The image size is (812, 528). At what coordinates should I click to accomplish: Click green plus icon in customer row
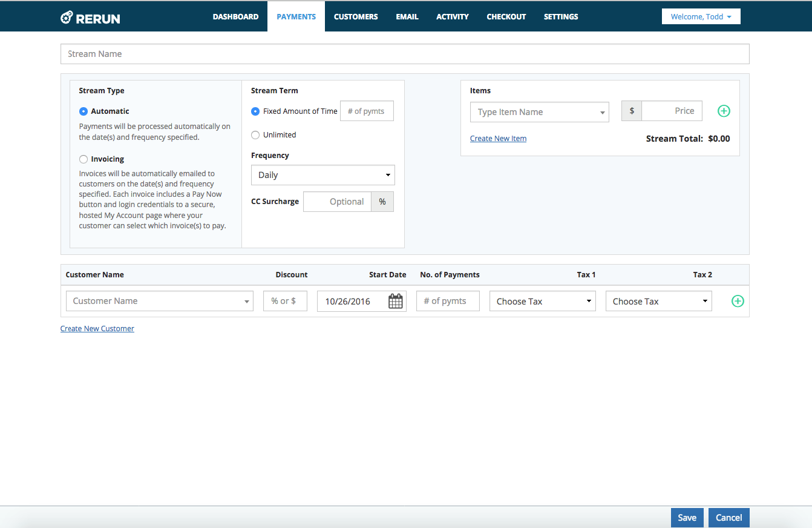pyautogui.click(x=738, y=301)
